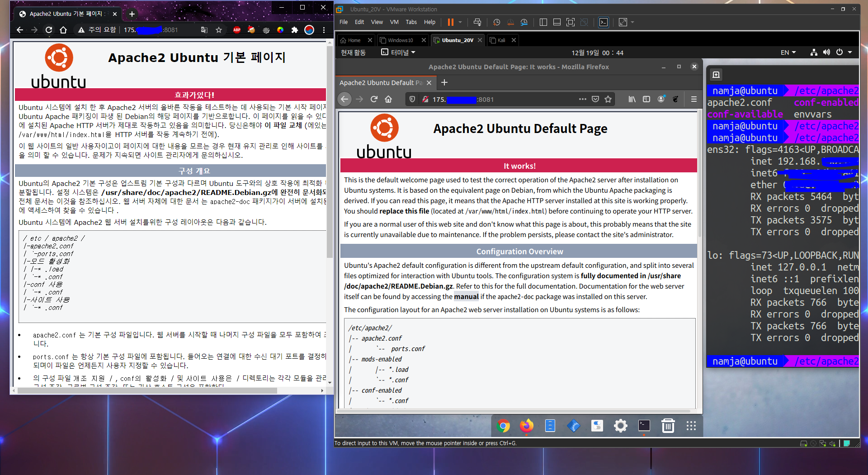Toggle the VMware console view button
The width and height of the screenshot is (868, 475).
coord(604,22)
